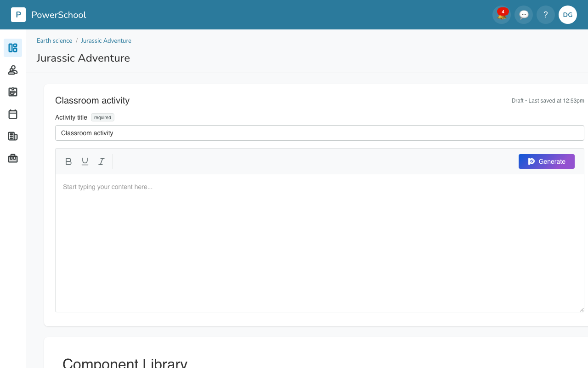
Task: Open messages using the chat bubble icon
Action: coord(523,15)
